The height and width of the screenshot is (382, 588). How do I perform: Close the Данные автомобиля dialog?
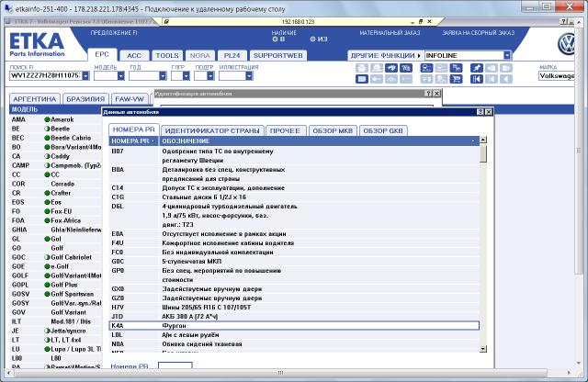[x=488, y=112]
